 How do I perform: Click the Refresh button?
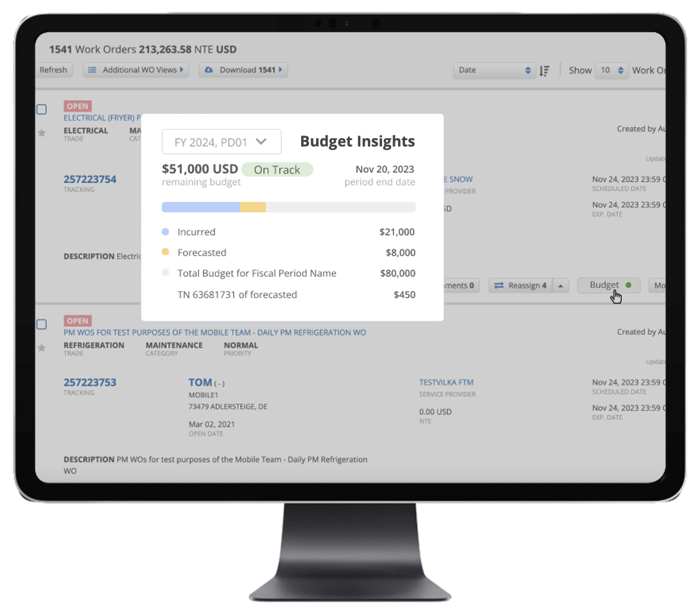click(53, 69)
